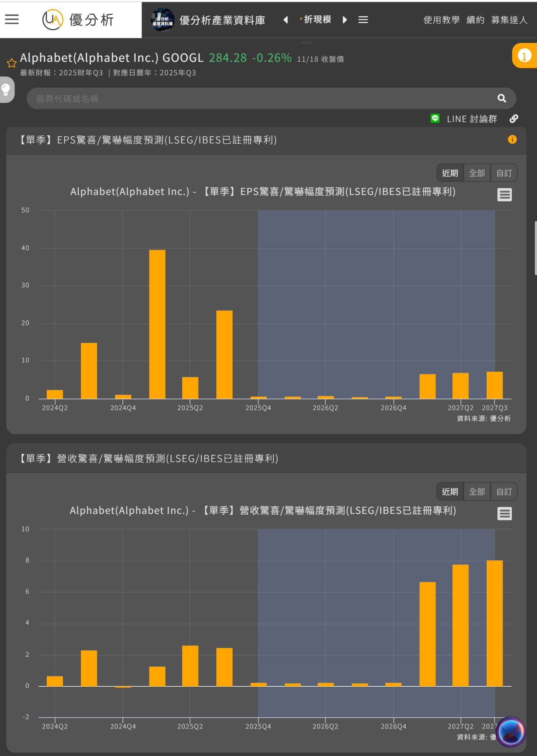
Task: Click the 優分析 UA logo
Action: click(78, 20)
